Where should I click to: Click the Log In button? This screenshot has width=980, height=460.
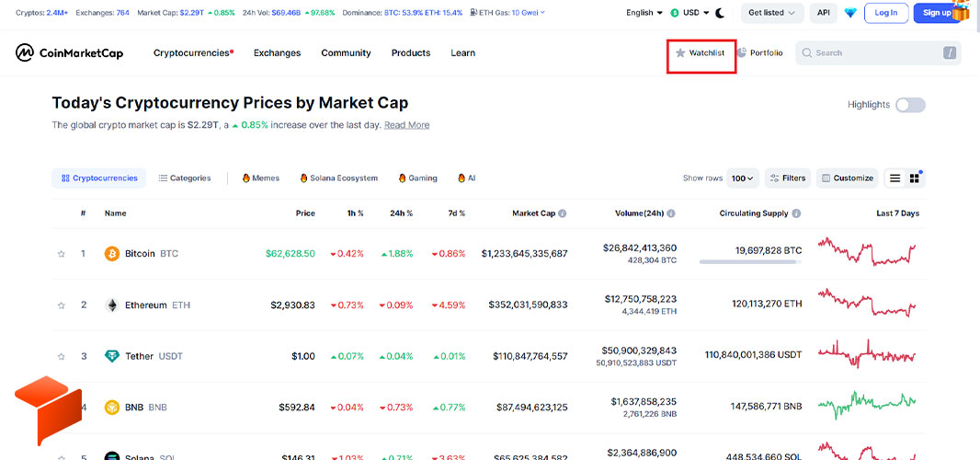pos(885,13)
